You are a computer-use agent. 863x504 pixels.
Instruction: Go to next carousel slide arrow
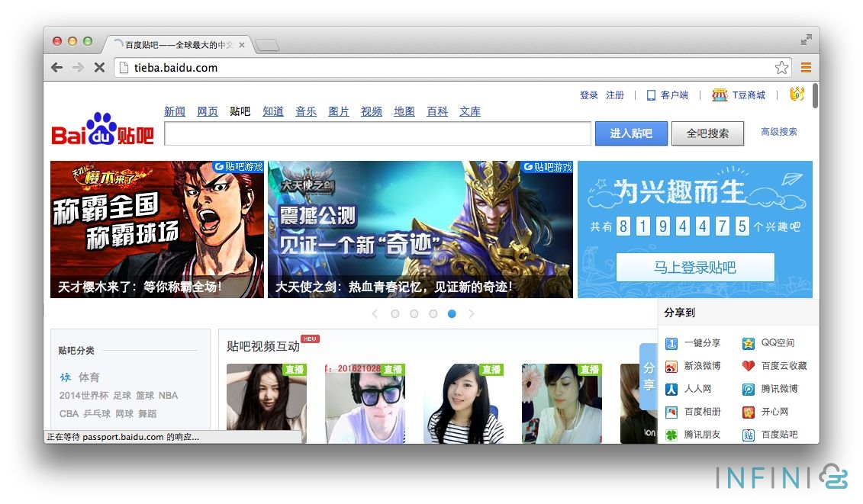(x=472, y=313)
